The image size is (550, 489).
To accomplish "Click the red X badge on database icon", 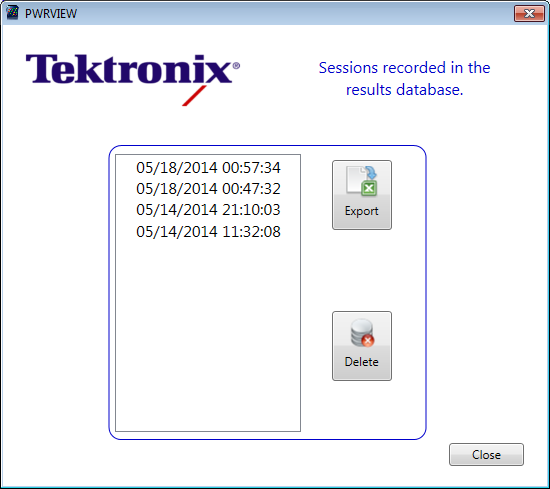I will pyautogui.click(x=368, y=340).
